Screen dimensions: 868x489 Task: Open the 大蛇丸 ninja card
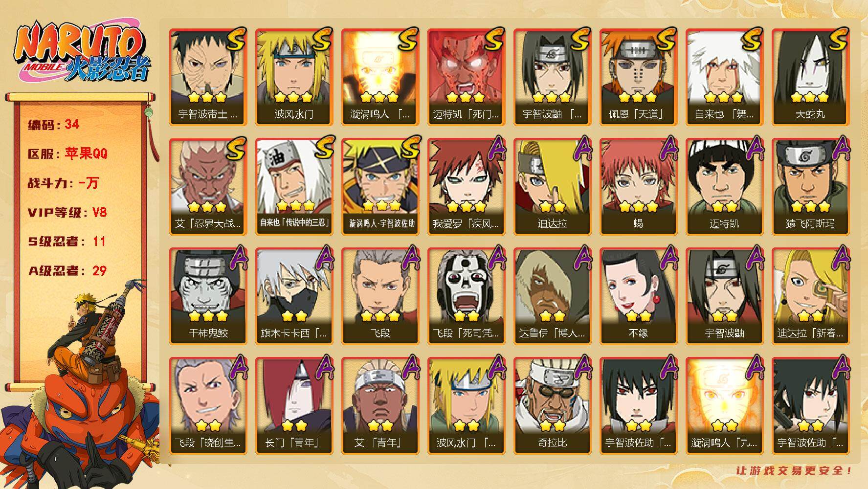point(810,77)
